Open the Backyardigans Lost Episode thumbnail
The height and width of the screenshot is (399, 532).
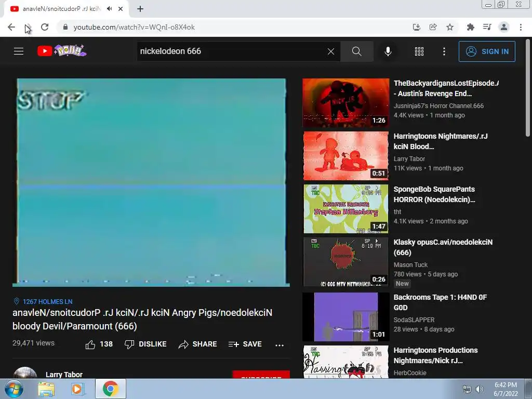[345, 103]
